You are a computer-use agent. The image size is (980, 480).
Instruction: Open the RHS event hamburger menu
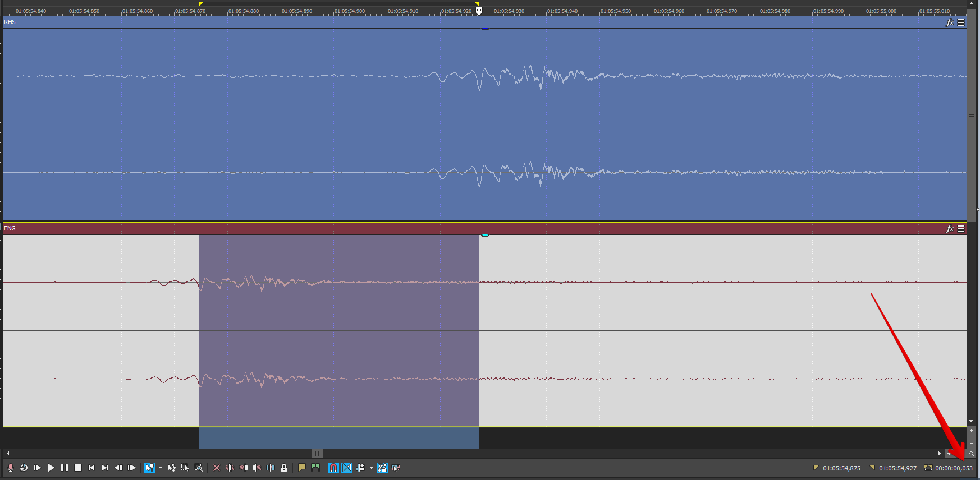[x=961, y=22]
